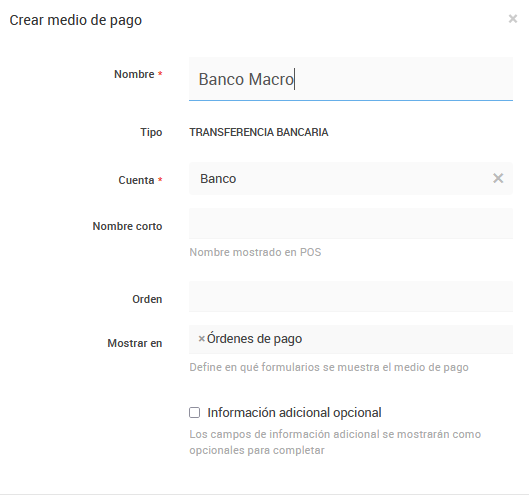Enable the Información adicional opcional checkbox
Screen dimensions: 529x495
click(x=194, y=412)
